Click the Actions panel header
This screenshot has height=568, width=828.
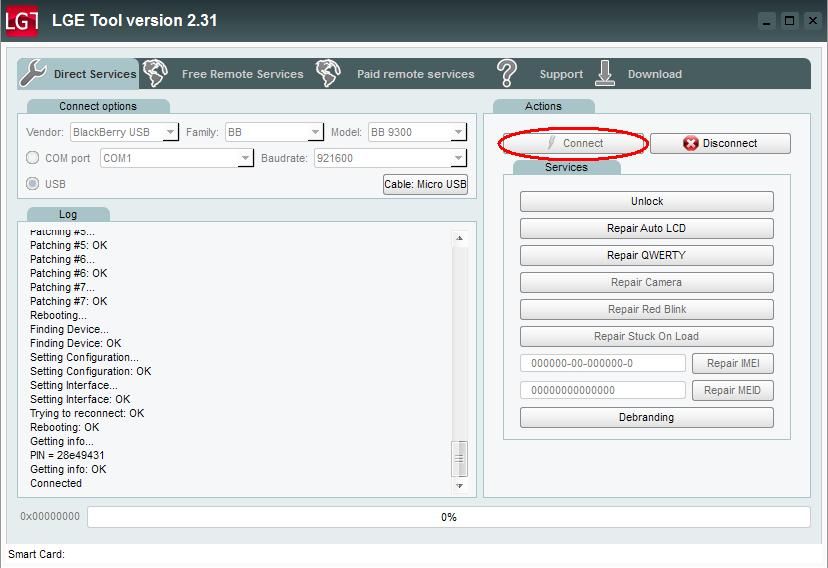543,106
